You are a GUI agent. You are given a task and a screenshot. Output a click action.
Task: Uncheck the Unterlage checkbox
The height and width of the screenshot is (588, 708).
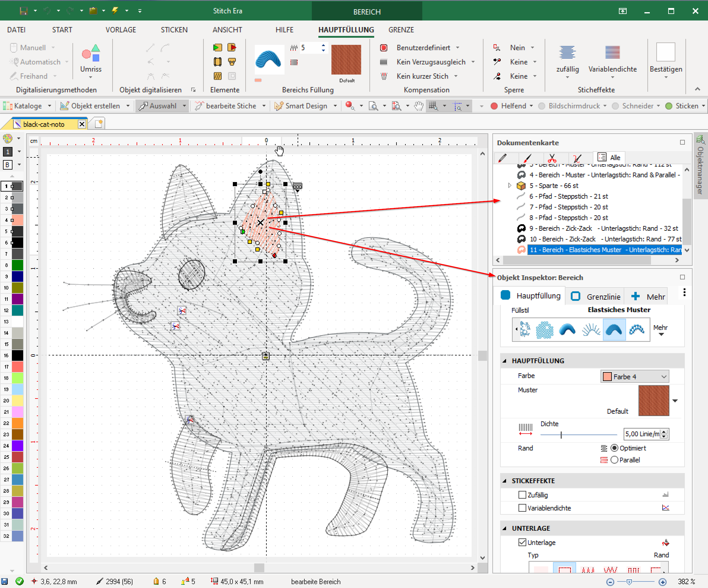[x=522, y=542]
